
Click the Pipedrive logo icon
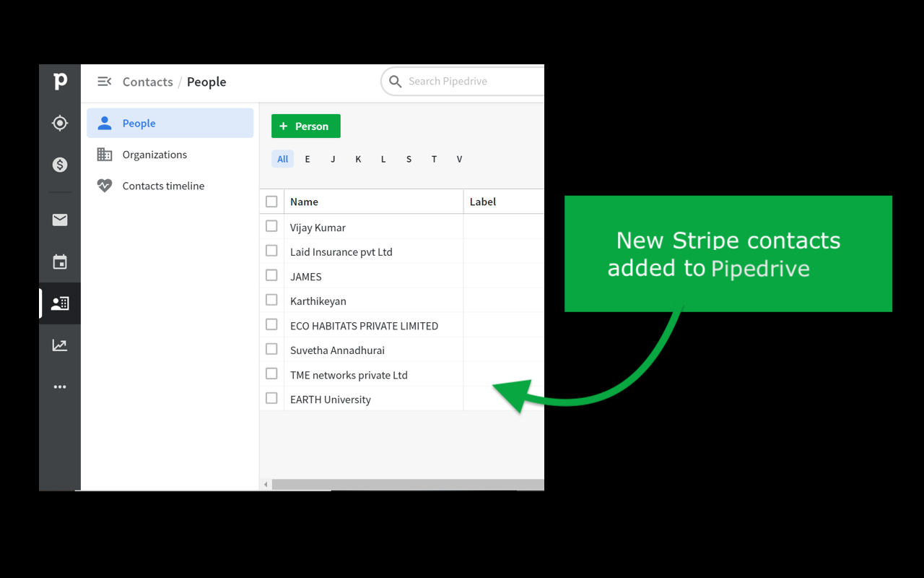pyautogui.click(x=60, y=82)
